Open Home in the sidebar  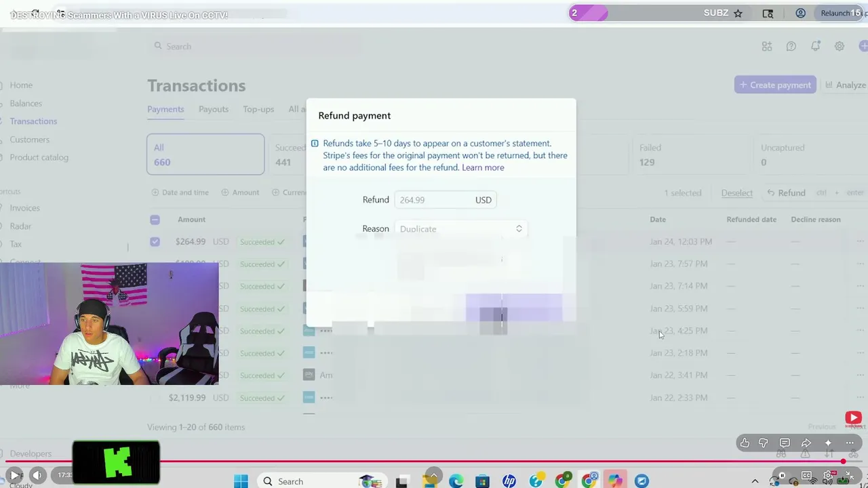click(x=21, y=85)
